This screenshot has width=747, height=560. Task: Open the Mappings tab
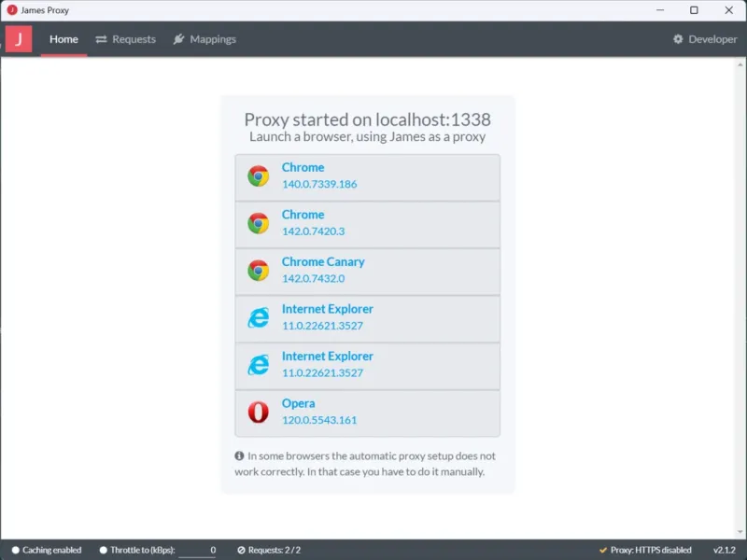204,39
